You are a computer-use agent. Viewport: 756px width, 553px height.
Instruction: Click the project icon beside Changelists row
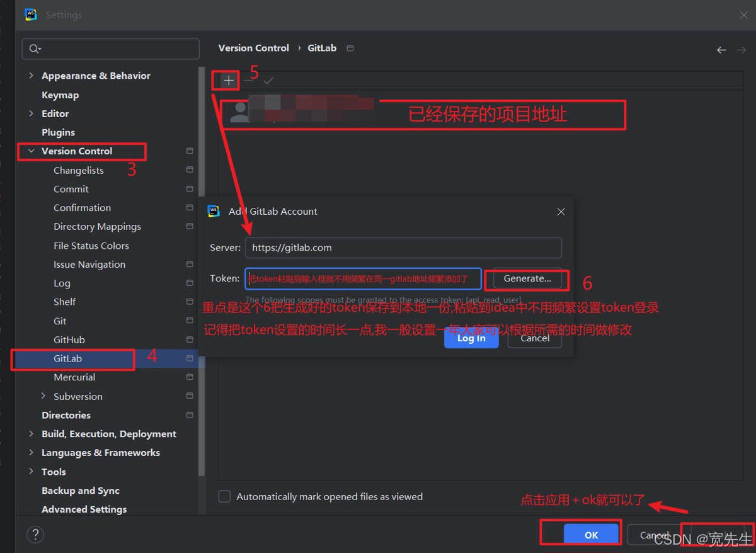[x=190, y=170]
